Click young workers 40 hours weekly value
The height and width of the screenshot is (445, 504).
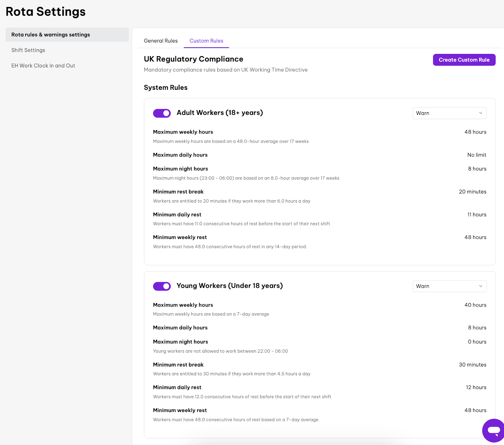[475, 305]
